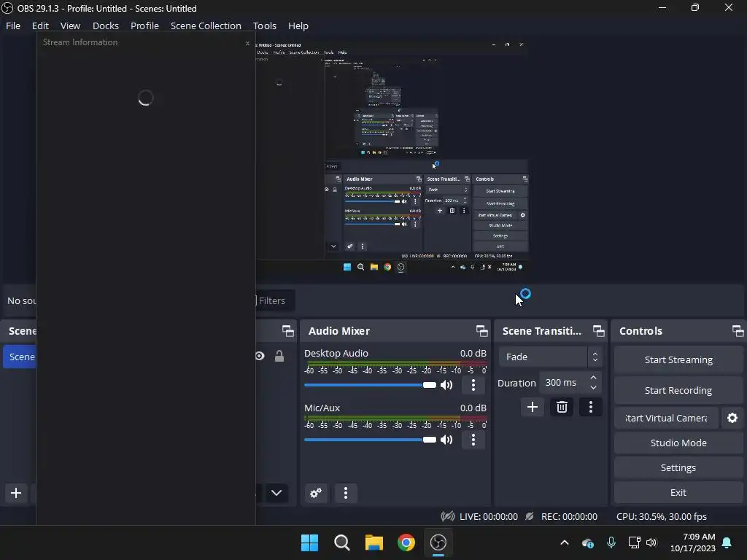The height and width of the screenshot is (560, 747).
Task: Open the File menu
Action: [13, 26]
